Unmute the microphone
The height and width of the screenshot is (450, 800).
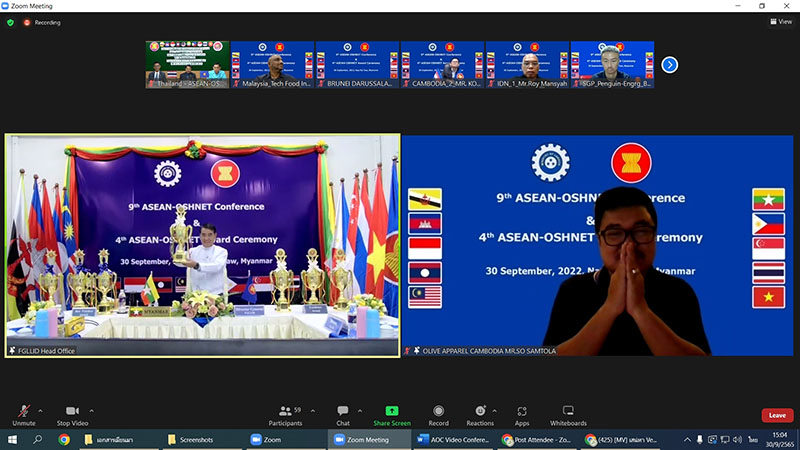(24, 413)
